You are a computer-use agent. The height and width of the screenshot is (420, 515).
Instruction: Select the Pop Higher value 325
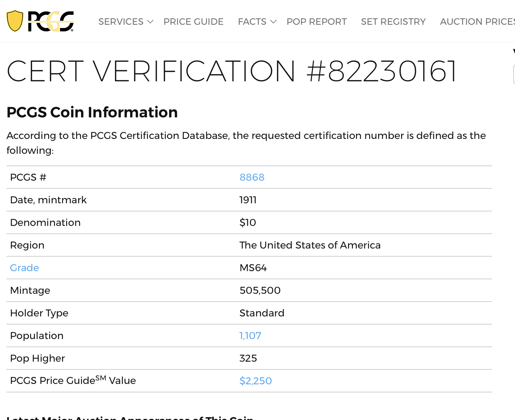pyautogui.click(x=248, y=358)
